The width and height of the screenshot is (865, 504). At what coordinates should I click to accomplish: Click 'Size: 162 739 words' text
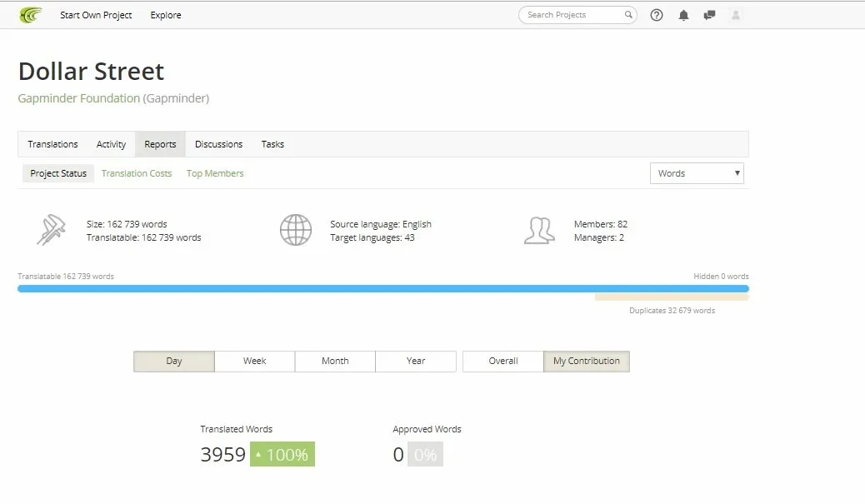127,224
